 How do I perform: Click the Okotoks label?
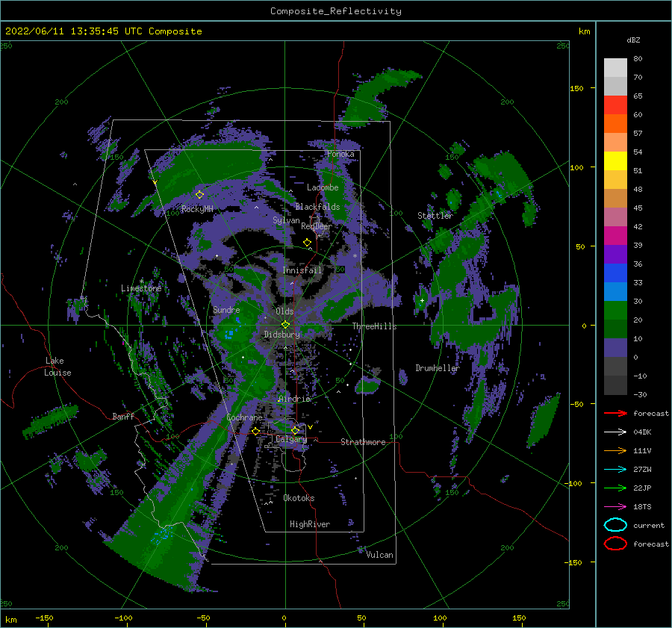coord(299,498)
